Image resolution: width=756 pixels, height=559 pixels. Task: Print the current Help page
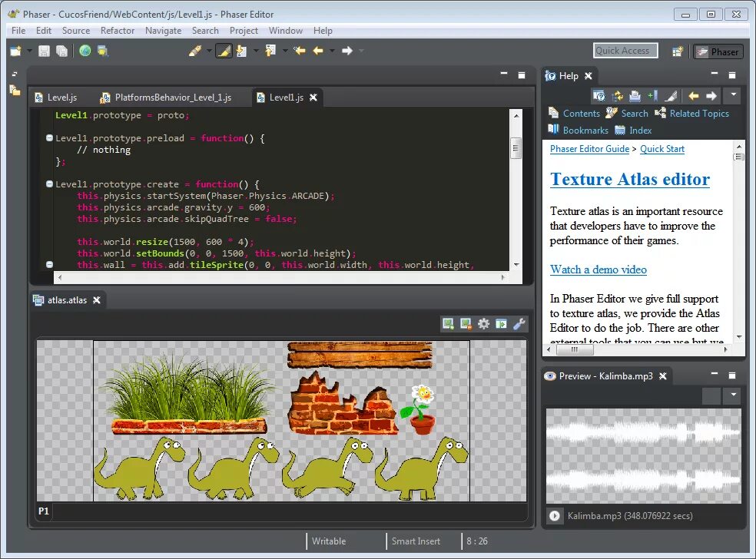[635, 96]
